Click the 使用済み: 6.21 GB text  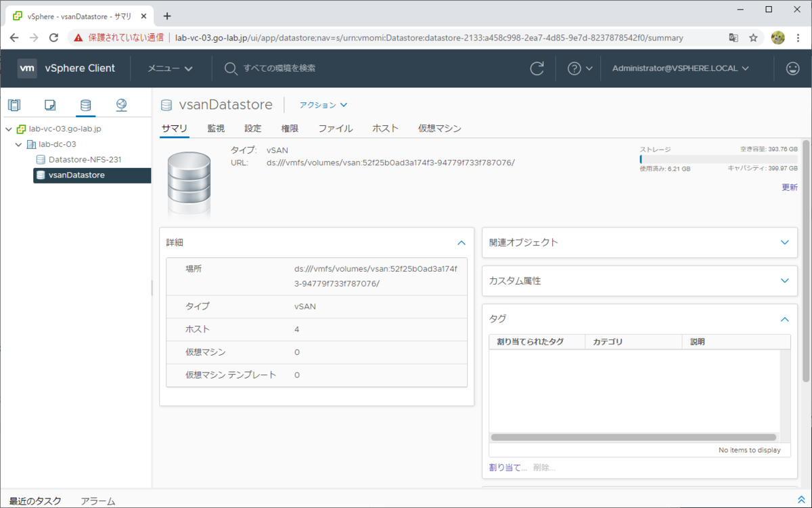(x=665, y=169)
